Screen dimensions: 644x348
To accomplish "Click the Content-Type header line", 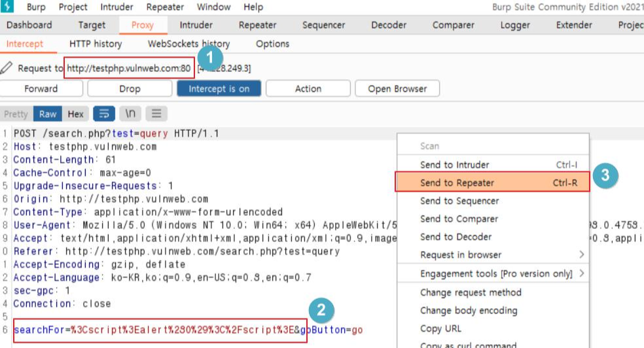I will pyautogui.click(x=148, y=212).
